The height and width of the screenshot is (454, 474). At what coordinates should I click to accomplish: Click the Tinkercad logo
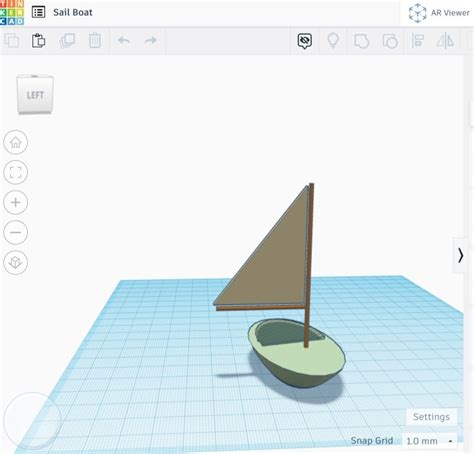[x=12, y=12]
